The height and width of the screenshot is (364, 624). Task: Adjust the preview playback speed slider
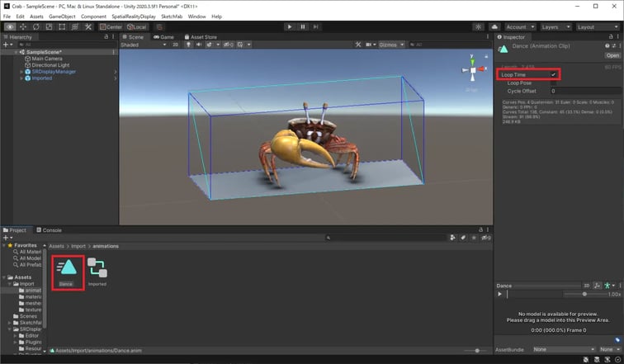point(586,294)
